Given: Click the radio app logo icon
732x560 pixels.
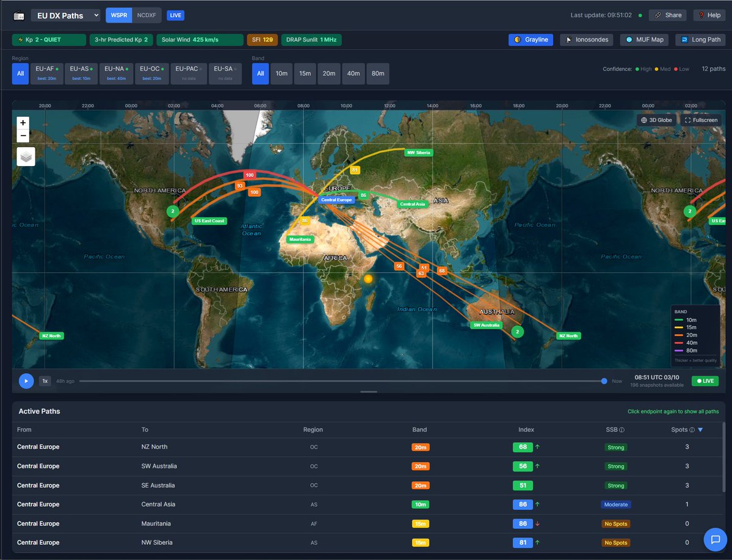Looking at the screenshot, I should click(x=19, y=15).
